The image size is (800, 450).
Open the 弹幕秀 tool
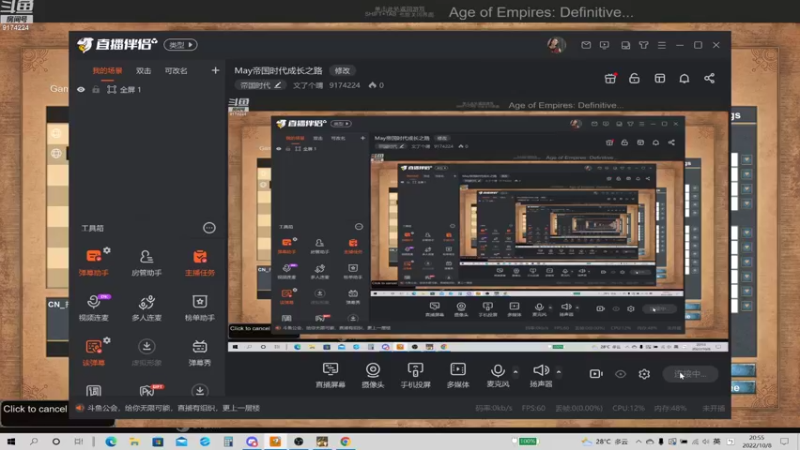click(x=199, y=352)
